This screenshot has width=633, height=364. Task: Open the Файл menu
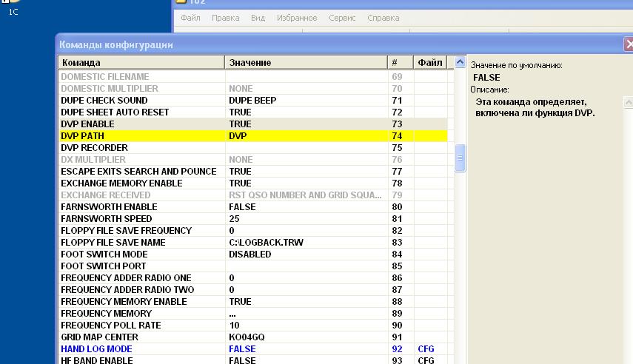tap(190, 18)
